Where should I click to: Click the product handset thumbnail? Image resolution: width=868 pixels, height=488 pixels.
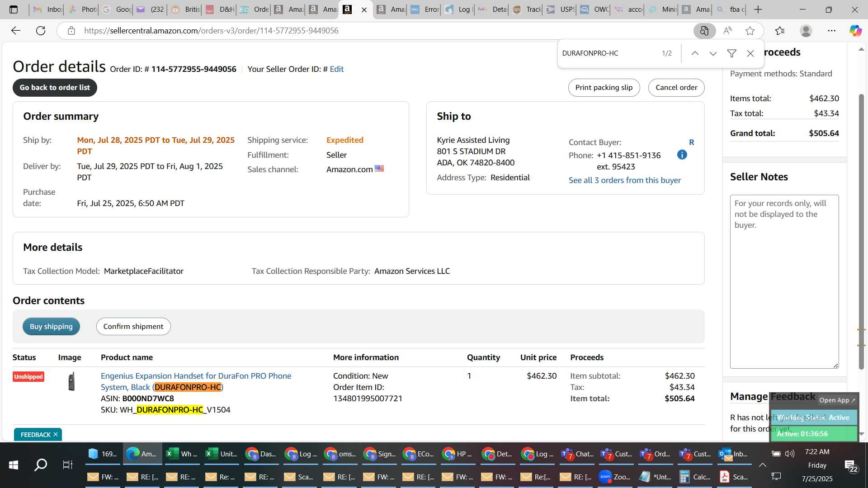(71, 381)
